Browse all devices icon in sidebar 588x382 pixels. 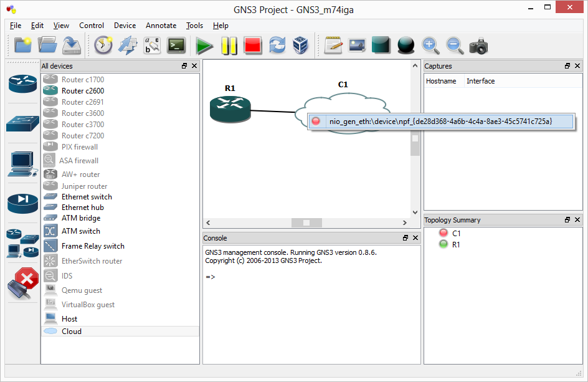click(22, 244)
